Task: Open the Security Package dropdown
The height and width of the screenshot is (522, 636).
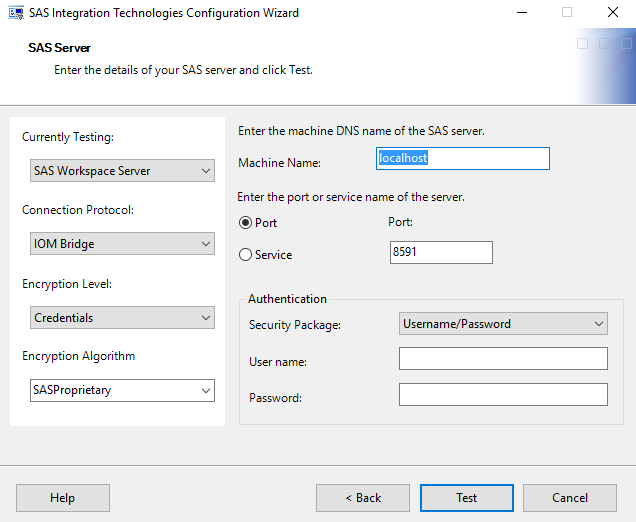Action: (x=503, y=324)
